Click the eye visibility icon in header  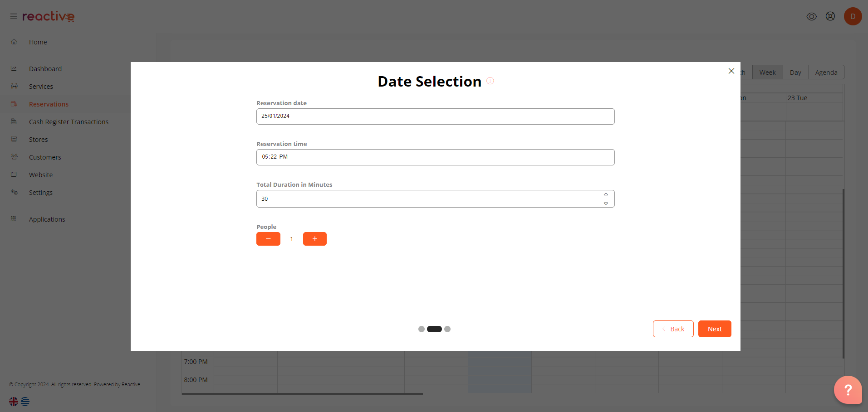point(811,16)
